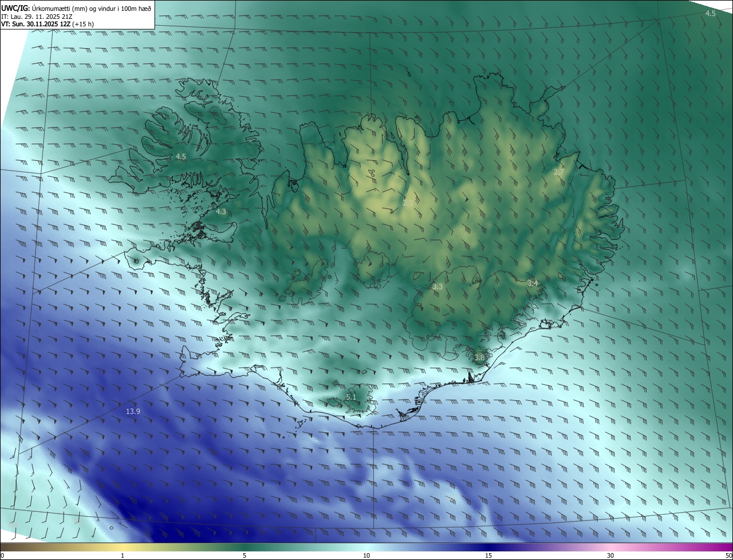
Task: Click the '50' label on the color scale
Action: coord(728,555)
